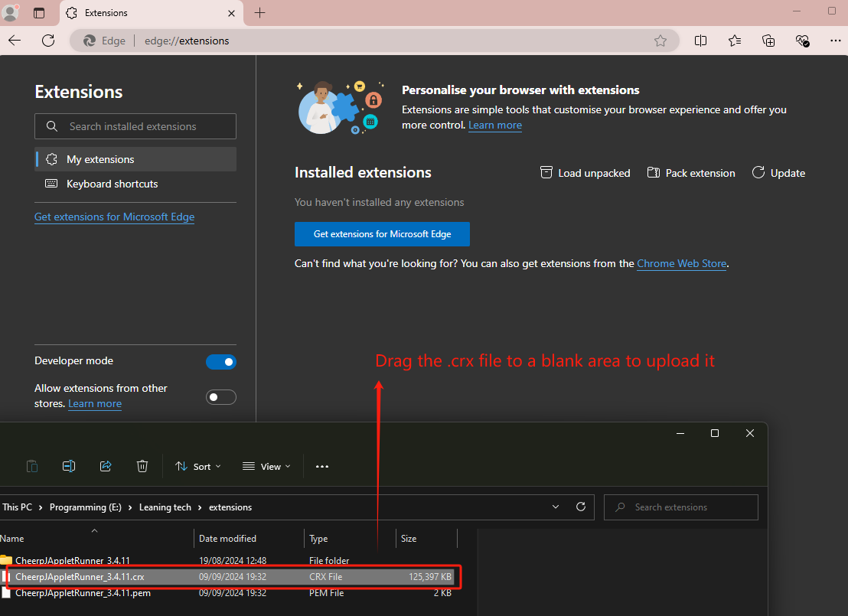Add this page to favorites star
Screen dimensions: 848x616
[x=660, y=41]
